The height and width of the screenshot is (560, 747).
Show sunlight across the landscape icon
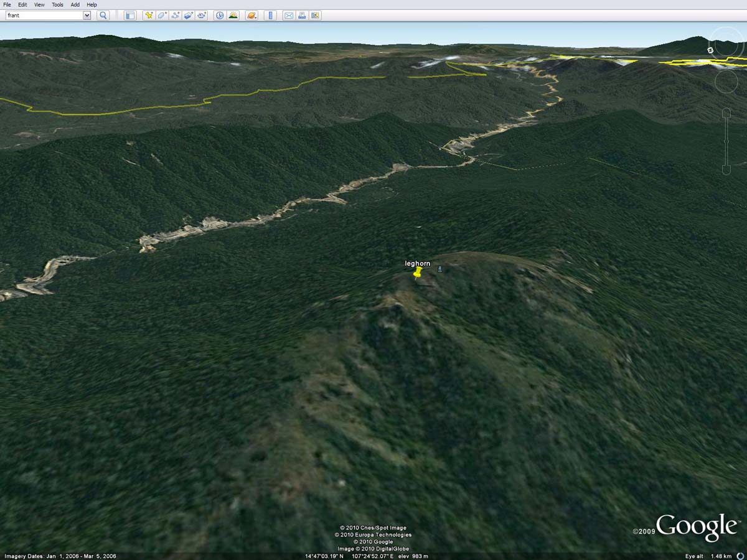click(233, 15)
